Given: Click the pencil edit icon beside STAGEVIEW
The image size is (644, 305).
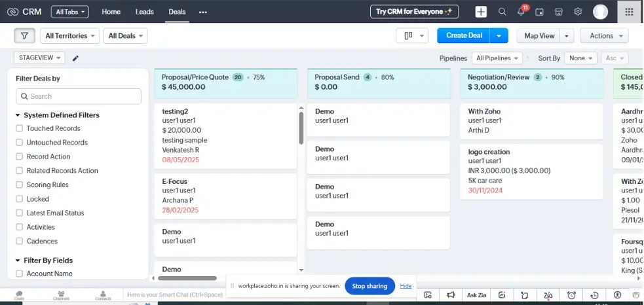Looking at the screenshot, I should coord(76,58).
